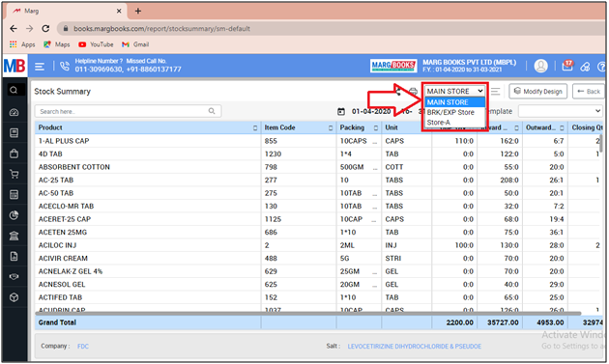Click the Closing Qty column header
609x364 pixels.
click(585, 128)
